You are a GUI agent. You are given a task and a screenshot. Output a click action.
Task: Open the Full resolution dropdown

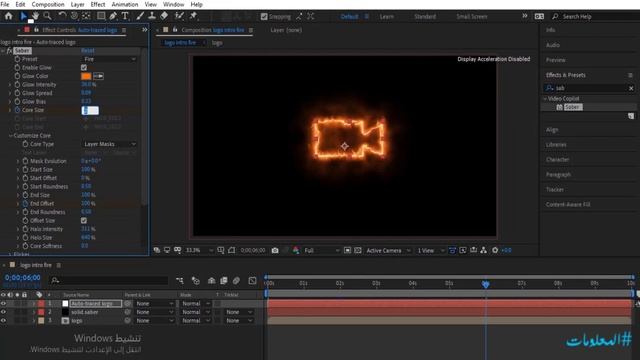tap(322, 250)
